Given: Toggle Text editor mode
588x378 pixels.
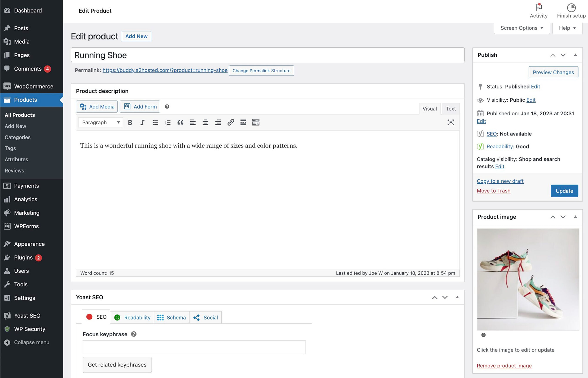Looking at the screenshot, I should pos(450,108).
